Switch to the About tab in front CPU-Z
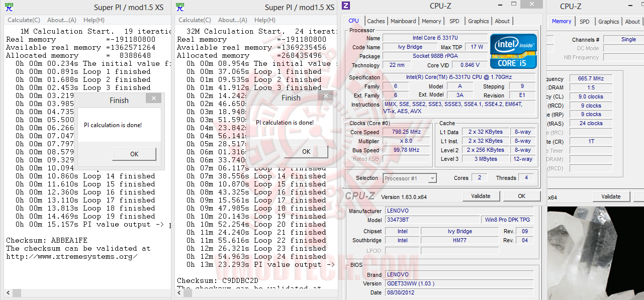The image size is (644, 300). click(x=502, y=21)
